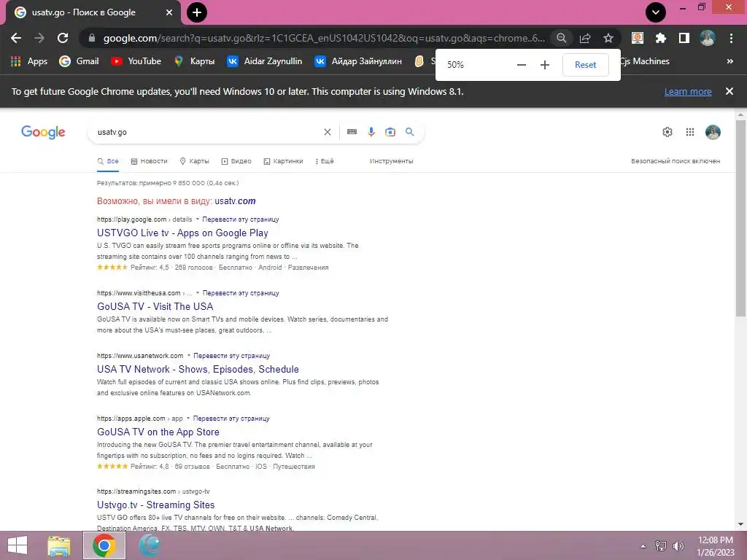Open Инструменты search tools
This screenshot has height=560, width=747.
(392, 161)
